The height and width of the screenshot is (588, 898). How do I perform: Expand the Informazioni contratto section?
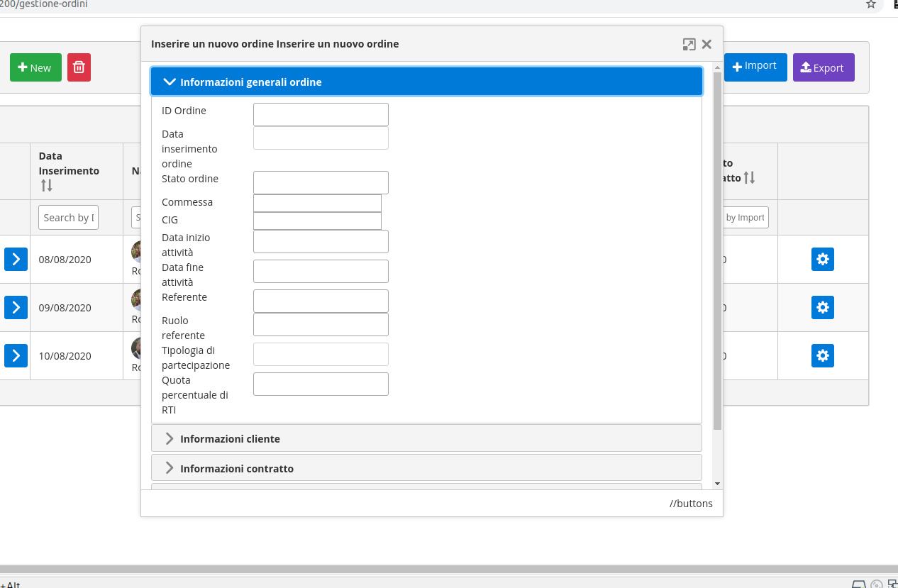point(426,468)
